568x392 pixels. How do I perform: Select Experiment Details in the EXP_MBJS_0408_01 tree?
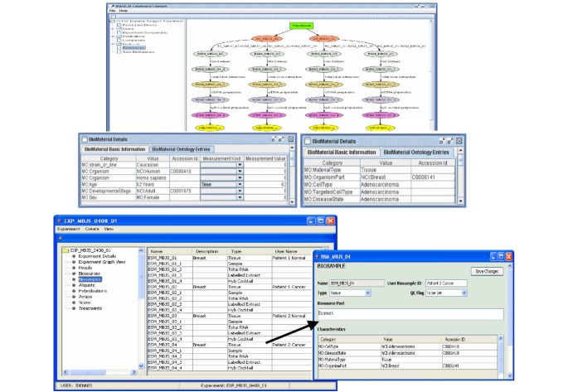pos(97,256)
